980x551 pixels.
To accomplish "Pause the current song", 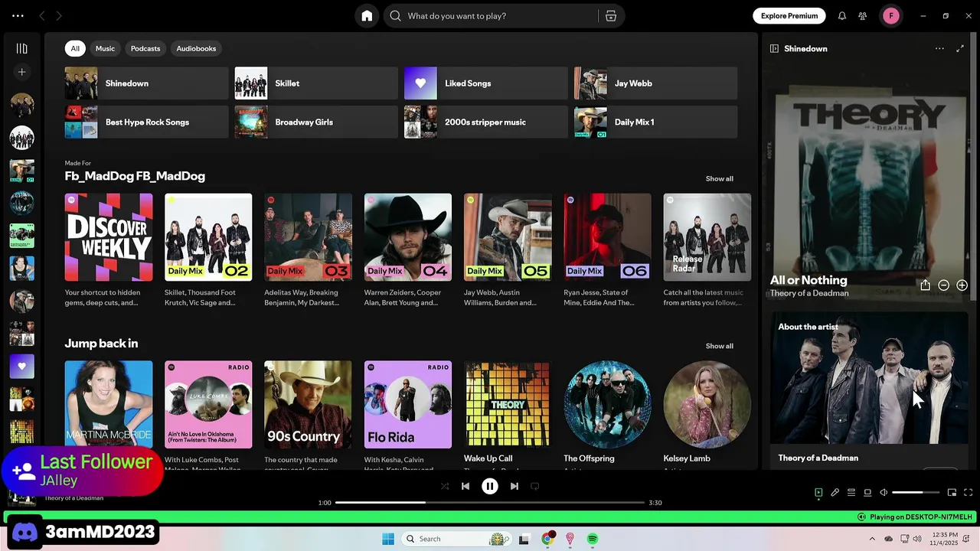I will click(x=490, y=486).
